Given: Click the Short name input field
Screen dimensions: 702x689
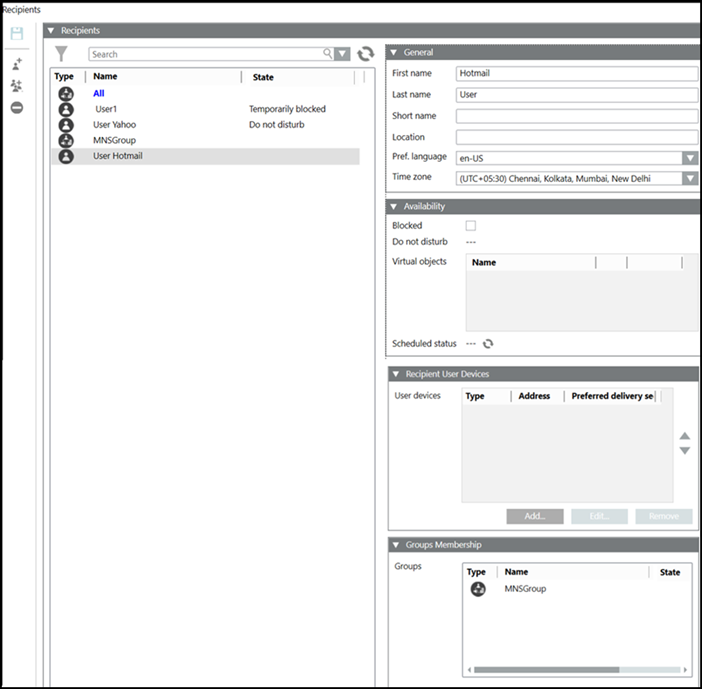Looking at the screenshot, I should (x=576, y=116).
